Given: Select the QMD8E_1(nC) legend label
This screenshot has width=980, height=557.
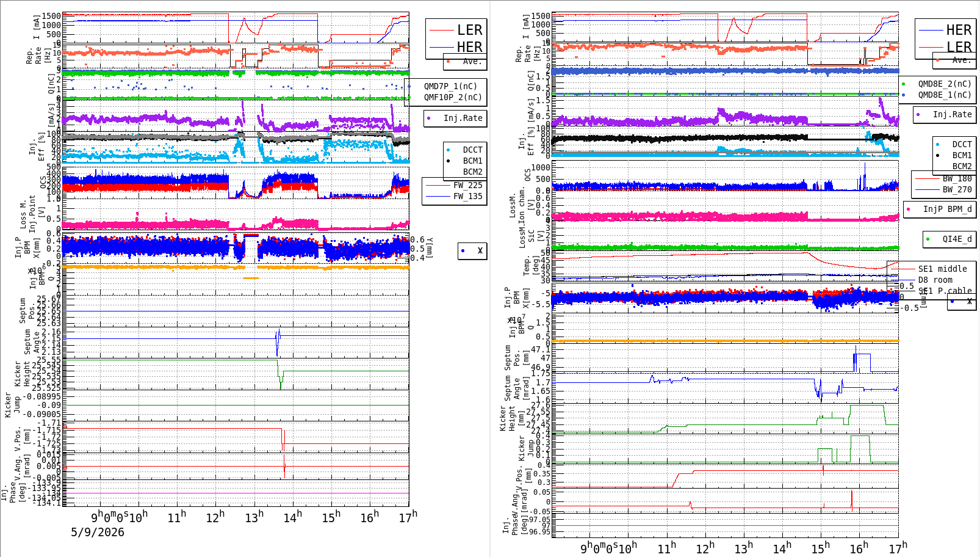Looking at the screenshot, I should coord(945,95).
